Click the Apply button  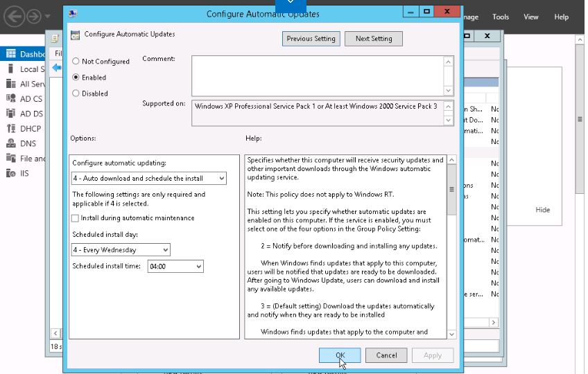click(433, 355)
